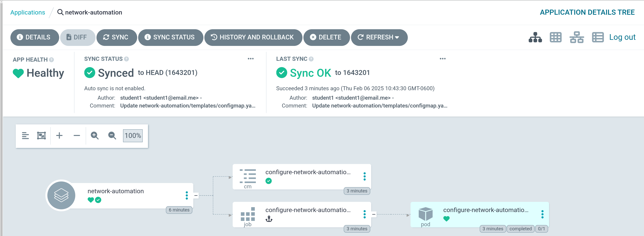Viewport: 644px width, 236px height.
Task: Switch to the network view icon
Action: 577,37
